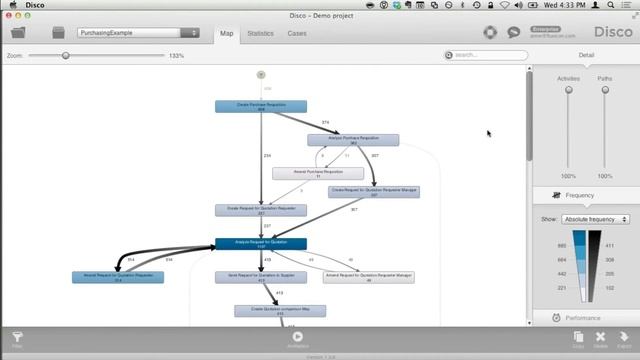Adjust the Zoom slider handle

click(x=65, y=56)
